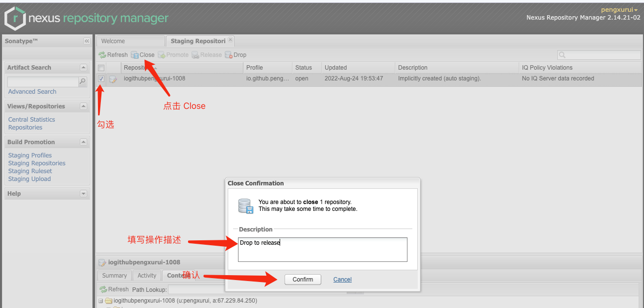Click 'Implicitly created (auto staging).' description cell

[457, 78]
